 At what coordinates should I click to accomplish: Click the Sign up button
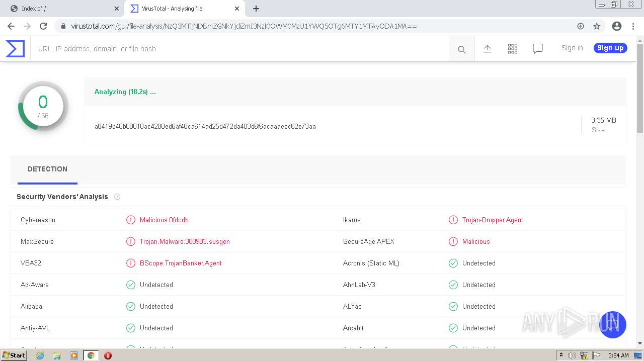pos(610,48)
